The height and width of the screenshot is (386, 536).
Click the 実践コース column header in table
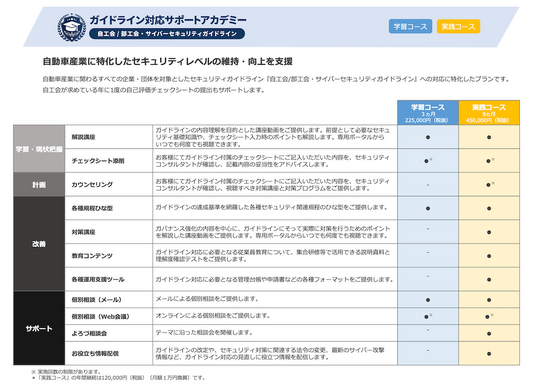coord(489,112)
